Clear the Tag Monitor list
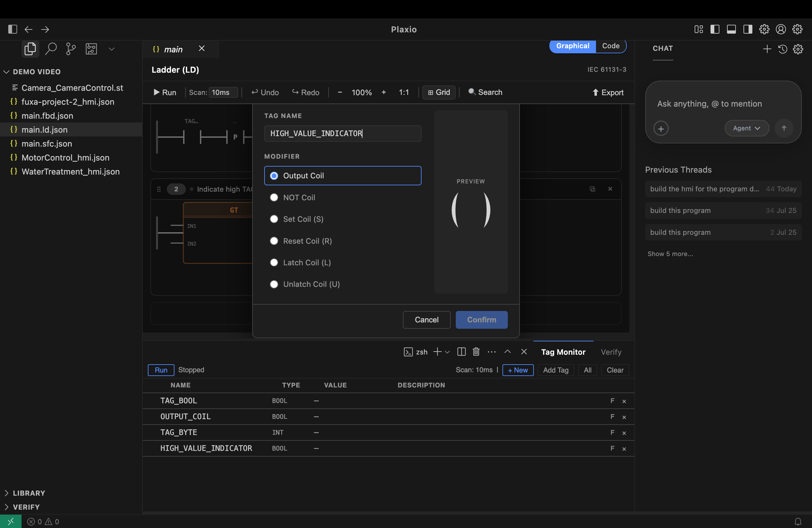This screenshot has width=812, height=528. (x=615, y=370)
